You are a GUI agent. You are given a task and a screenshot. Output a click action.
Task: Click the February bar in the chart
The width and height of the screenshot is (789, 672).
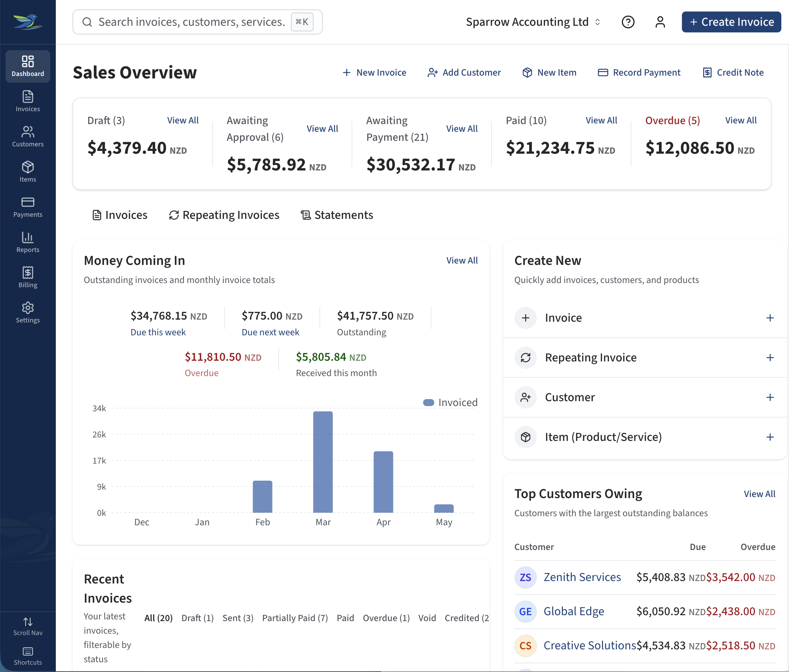[x=262, y=497]
